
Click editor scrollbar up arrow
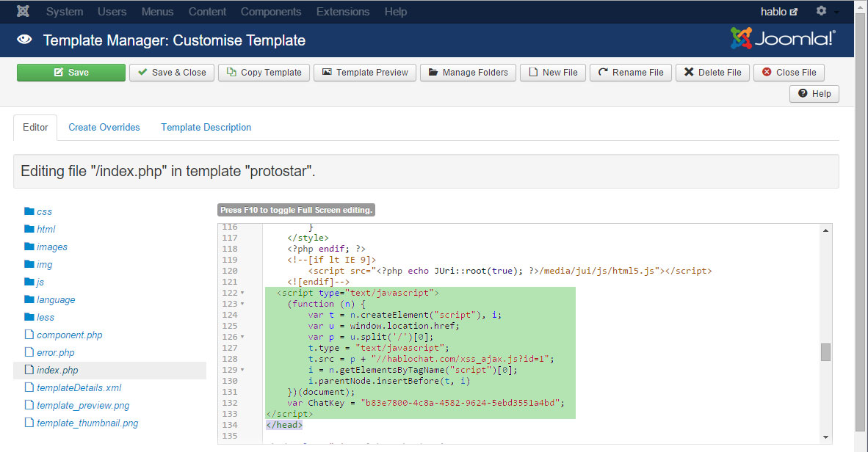point(825,230)
